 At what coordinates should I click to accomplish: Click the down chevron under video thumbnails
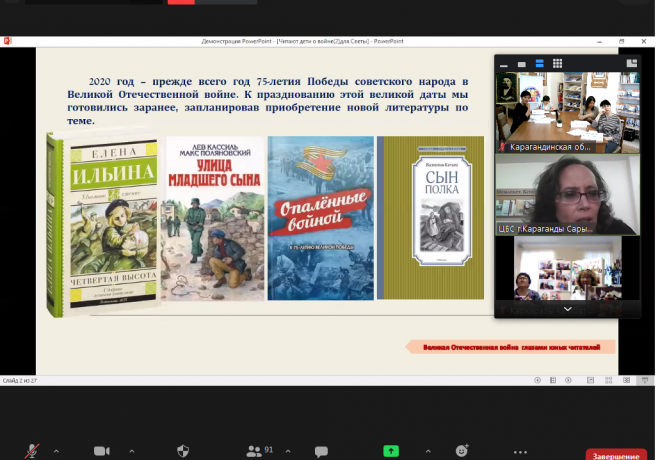(x=567, y=310)
